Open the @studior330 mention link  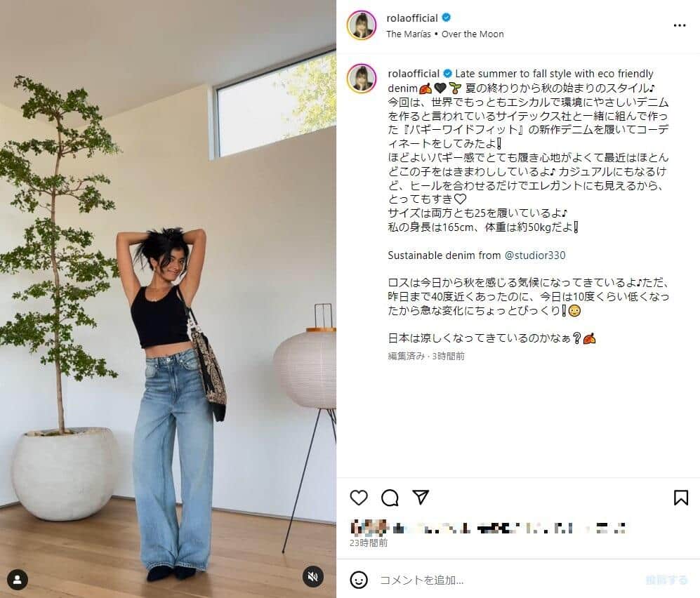point(535,255)
